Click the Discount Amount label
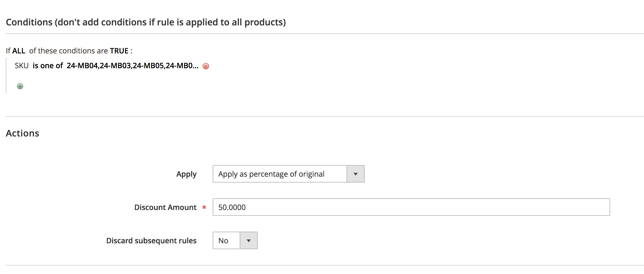Image resolution: width=644 pixels, height=274 pixels. point(165,207)
